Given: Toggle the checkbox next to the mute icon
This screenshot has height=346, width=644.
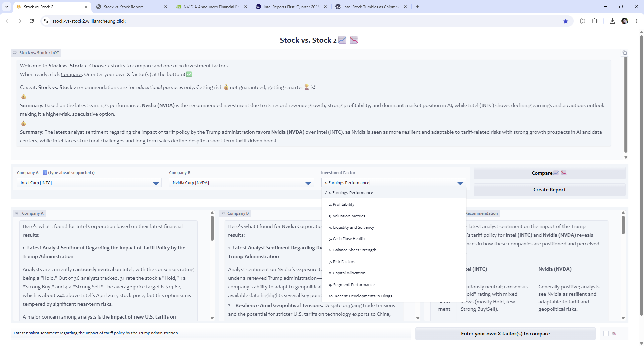Looking at the screenshot, I should tap(606, 333).
